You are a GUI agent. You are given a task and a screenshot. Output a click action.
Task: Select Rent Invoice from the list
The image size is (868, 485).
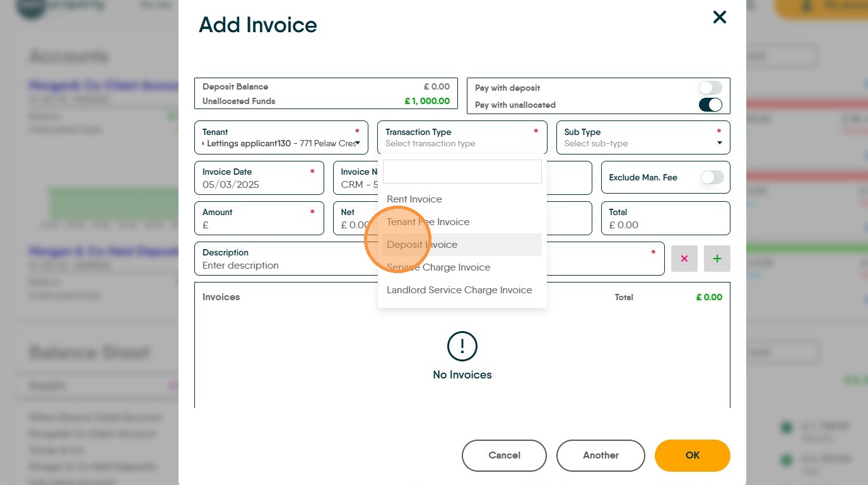point(414,199)
